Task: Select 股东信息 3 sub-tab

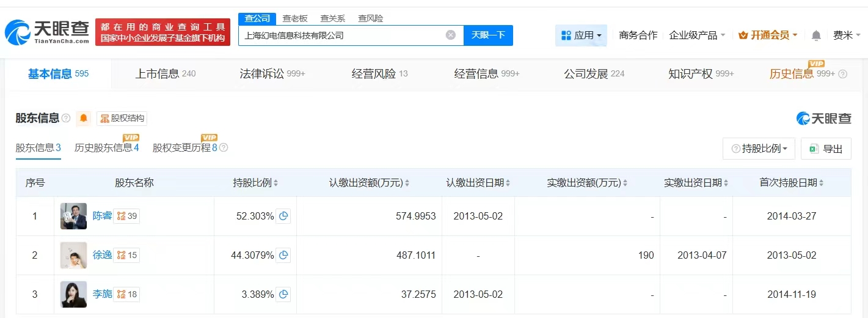Action: (x=38, y=148)
